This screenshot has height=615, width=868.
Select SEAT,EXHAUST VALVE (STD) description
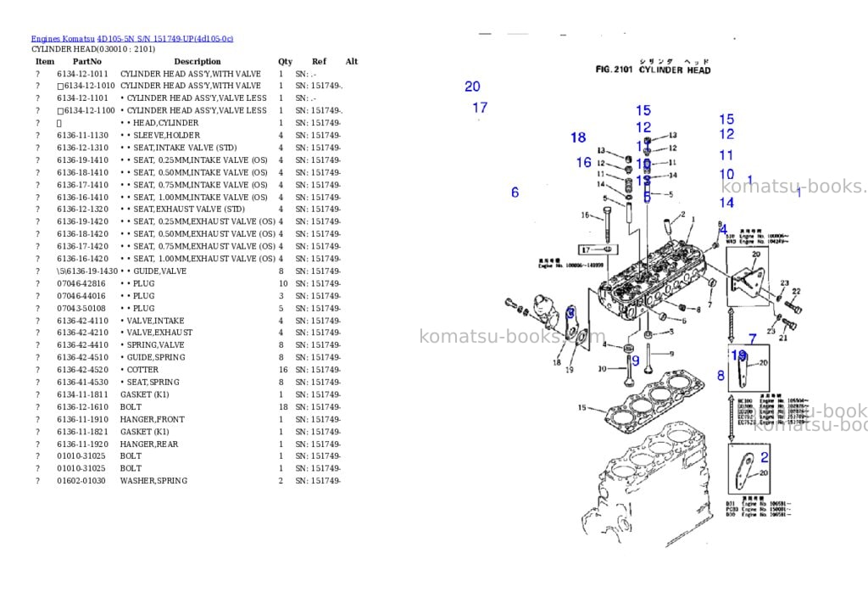click(x=189, y=210)
